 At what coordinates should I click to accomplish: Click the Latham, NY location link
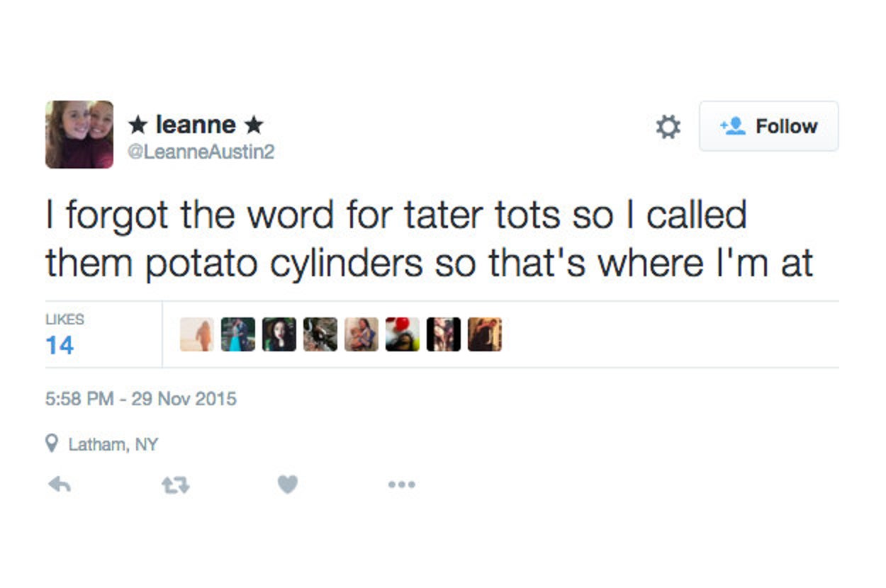click(112, 445)
